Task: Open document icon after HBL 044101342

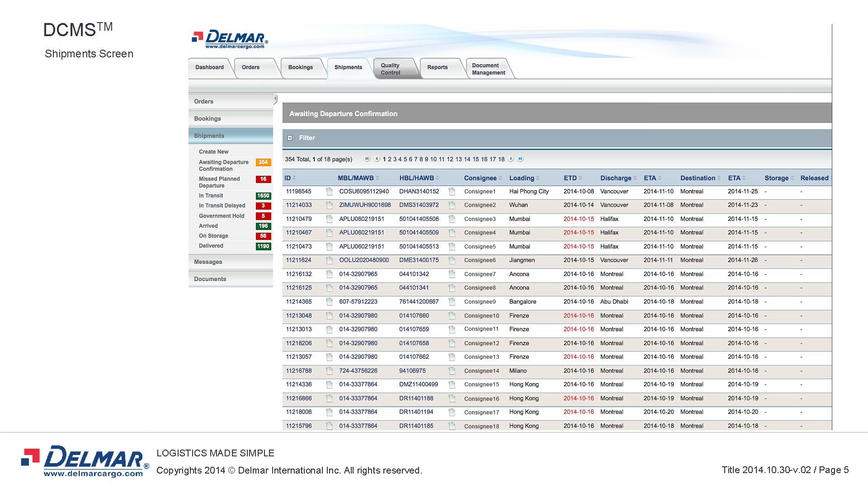Action: (x=452, y=274)
